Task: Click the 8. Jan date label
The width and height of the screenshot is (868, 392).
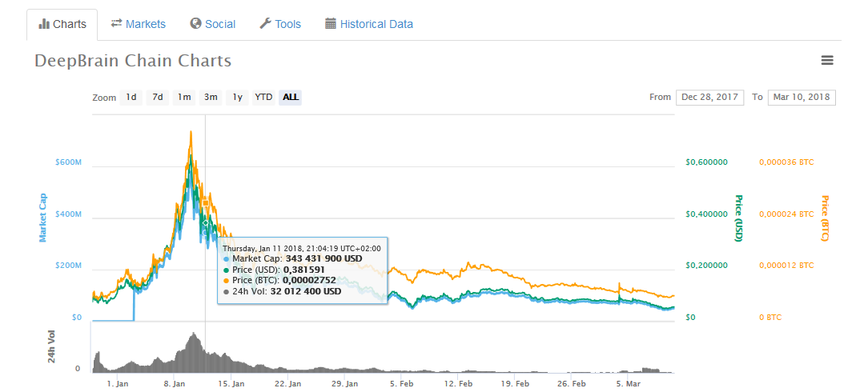Action: coord(175,383)
